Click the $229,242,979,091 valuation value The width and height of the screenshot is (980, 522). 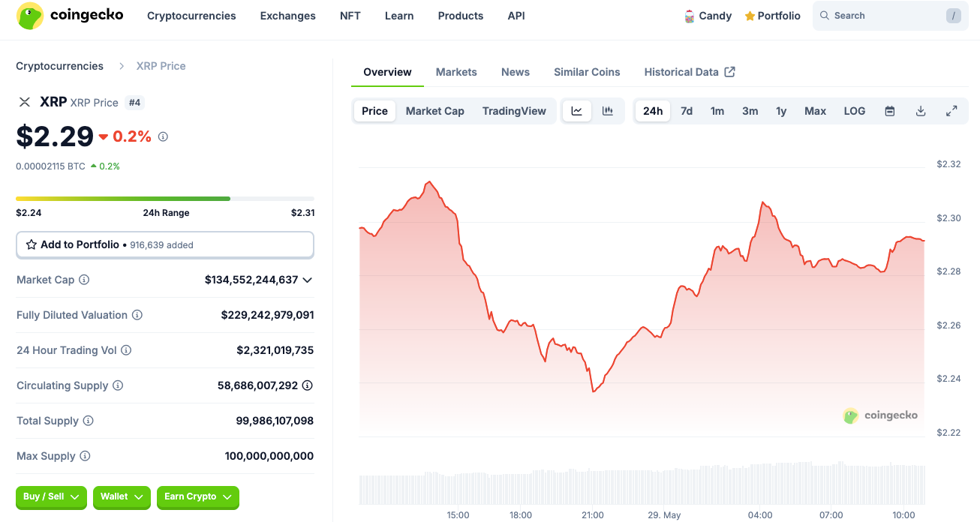pos(267,315)
